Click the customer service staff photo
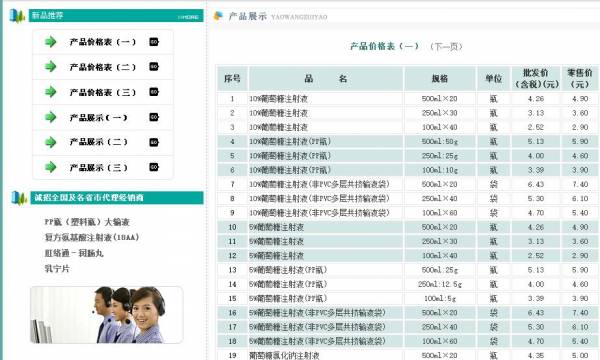The width and height of the screenshot is (600, 360). [107, 315]
